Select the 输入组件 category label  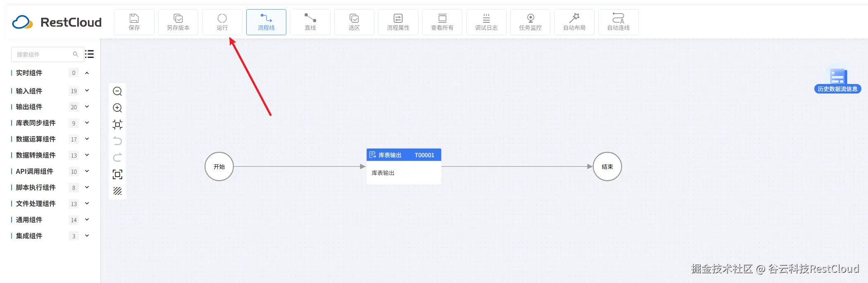click(29, 91)
